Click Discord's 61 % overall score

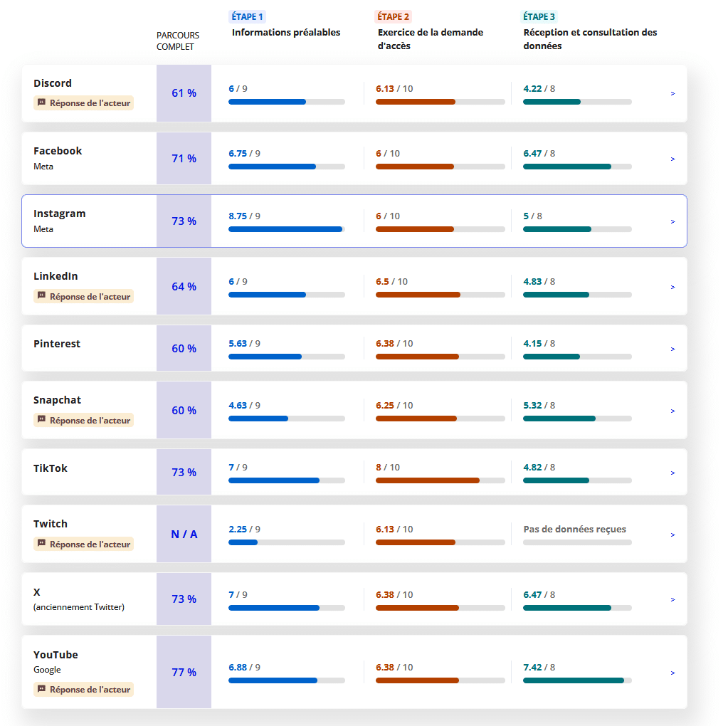(x=184, y=93)
